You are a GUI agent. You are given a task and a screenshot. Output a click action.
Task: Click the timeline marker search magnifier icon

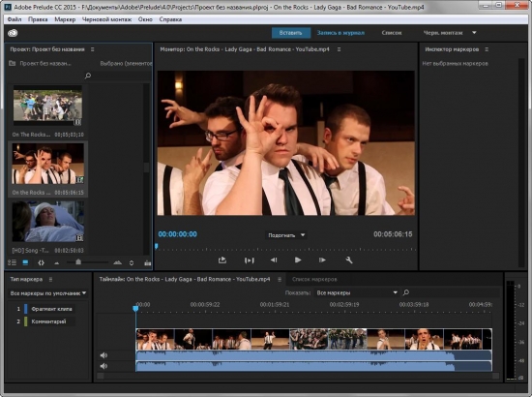[x=406, y=292]
